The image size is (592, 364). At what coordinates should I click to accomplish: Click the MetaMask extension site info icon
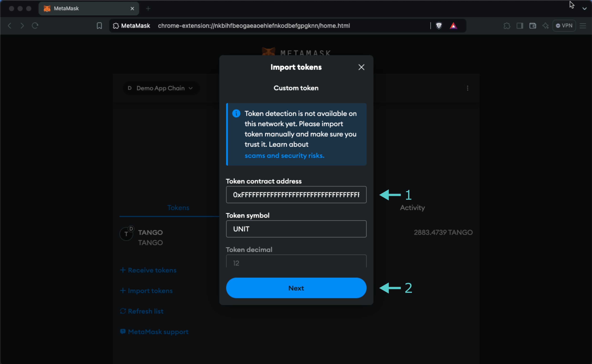(x=116, y=26)
